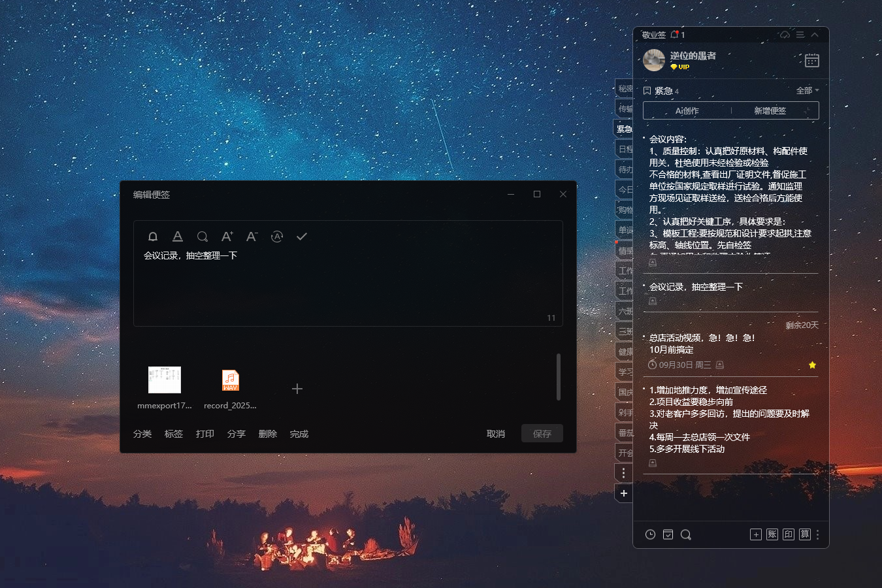
Task: Click the 新增便签 button
Action: 770,110
